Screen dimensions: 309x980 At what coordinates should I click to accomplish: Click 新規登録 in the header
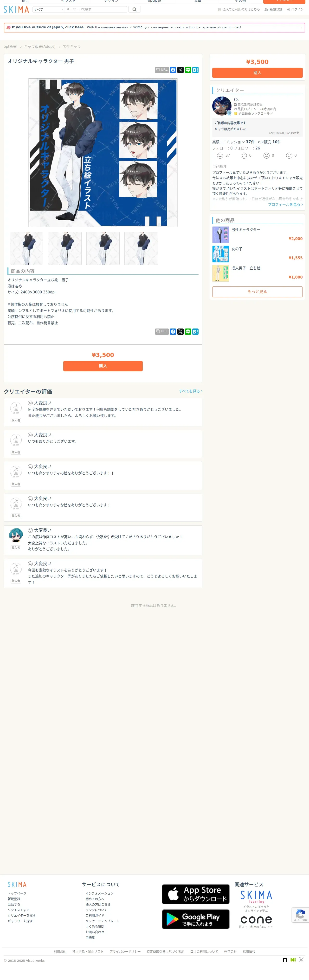point(274,10)
